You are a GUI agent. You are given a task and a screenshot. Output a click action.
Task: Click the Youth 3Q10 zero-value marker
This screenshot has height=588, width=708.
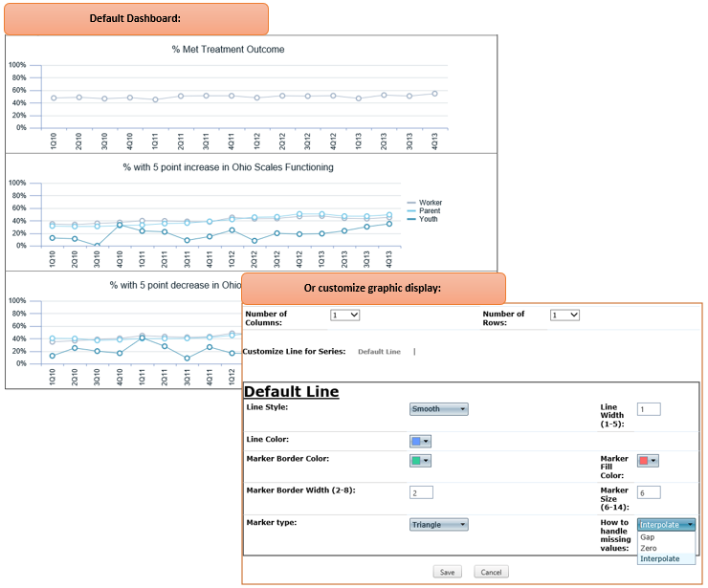pos(97,246)
